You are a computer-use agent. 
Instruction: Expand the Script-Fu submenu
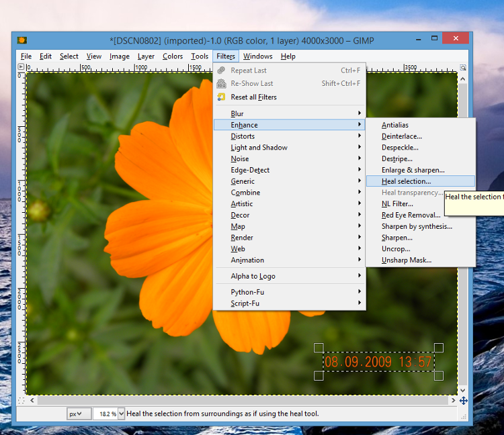click(x=289, y=303)
